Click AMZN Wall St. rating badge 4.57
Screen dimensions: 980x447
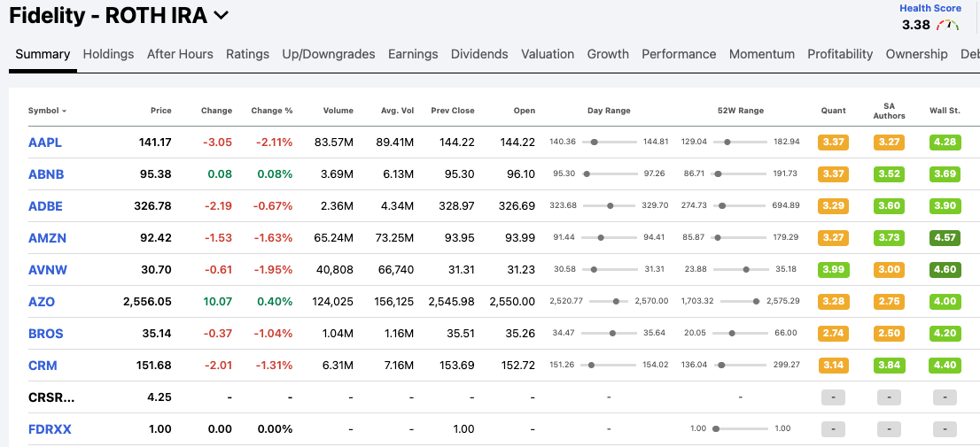click(945, 238)
